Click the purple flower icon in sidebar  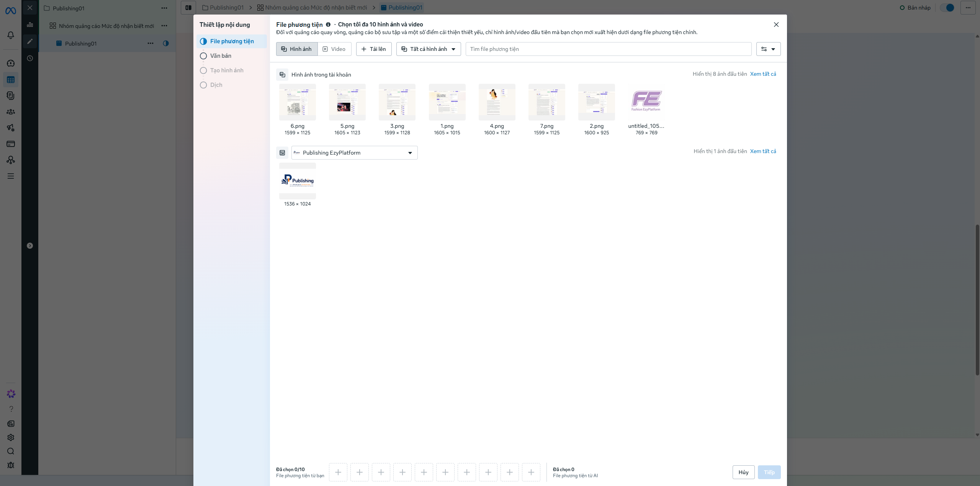(x=11, y=394)
